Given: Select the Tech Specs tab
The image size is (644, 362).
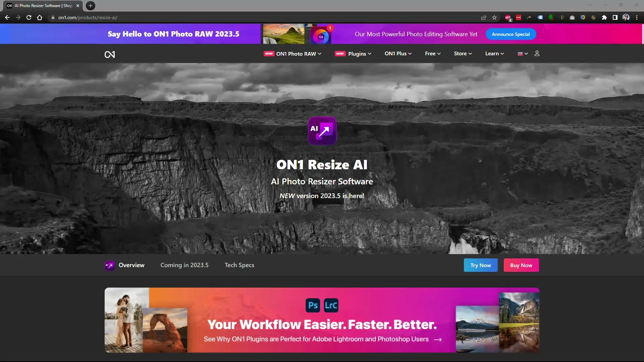Looking at the screenshot, I should [239, 265].
